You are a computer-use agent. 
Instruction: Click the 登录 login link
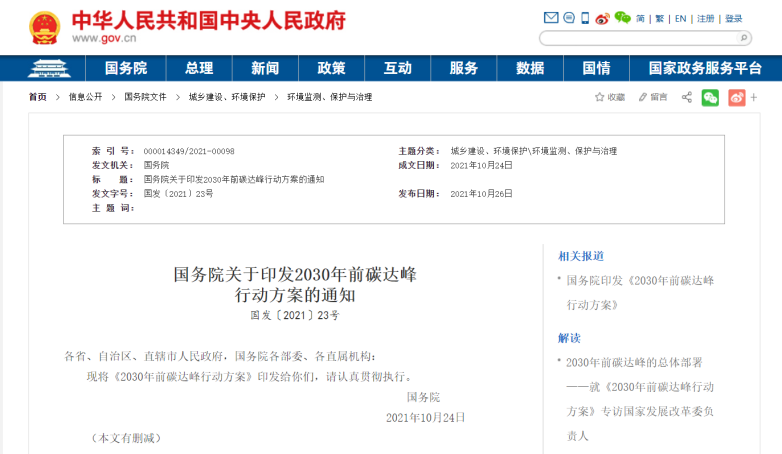(x=733, y=18)
